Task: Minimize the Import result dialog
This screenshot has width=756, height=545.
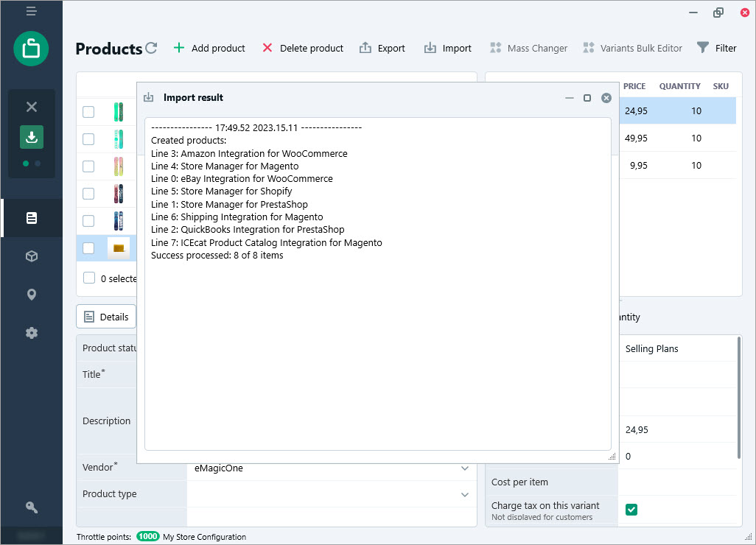Action: pyautogui.click(x=570, y=98)
